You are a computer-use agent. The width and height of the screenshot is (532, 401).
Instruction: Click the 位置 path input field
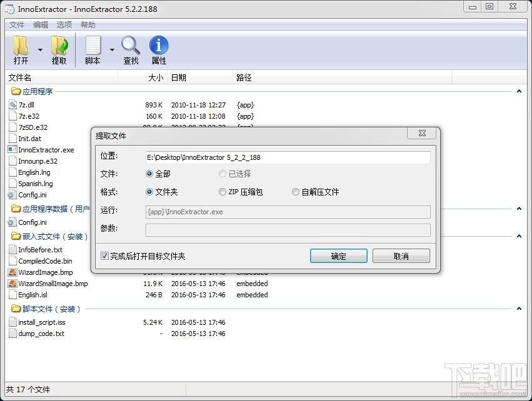[288, 157]
